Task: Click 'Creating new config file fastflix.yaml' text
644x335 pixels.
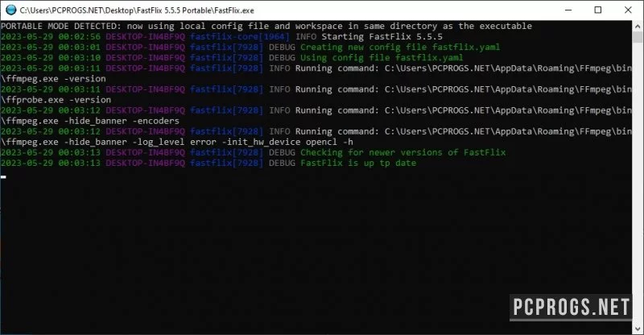Action: pos(400,48)
